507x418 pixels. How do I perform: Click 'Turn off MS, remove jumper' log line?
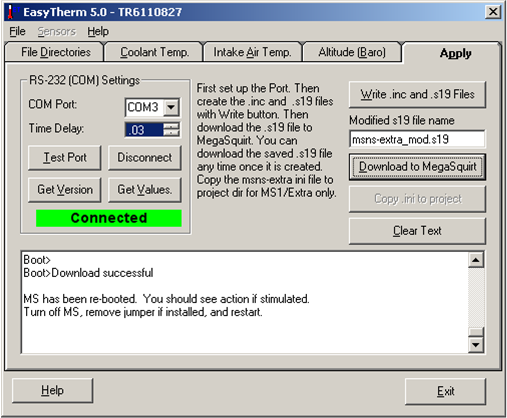tap(143, 312)
